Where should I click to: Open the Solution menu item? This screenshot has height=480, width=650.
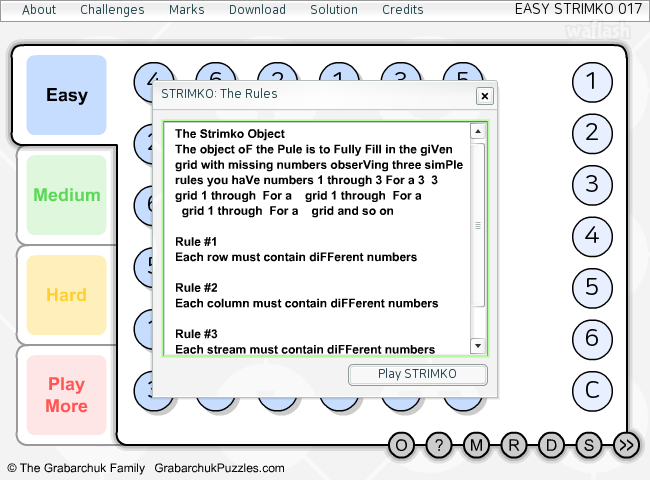334,10
